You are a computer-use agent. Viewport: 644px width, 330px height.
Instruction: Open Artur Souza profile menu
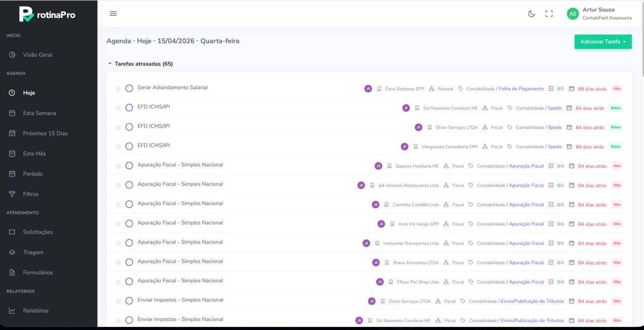pos(598,10)
